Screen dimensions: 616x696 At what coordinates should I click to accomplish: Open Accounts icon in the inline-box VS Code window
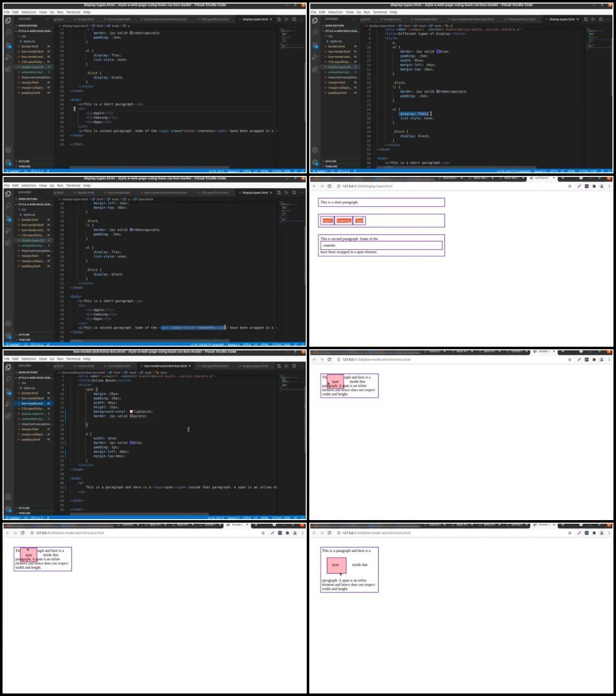(x=8, y=497)
